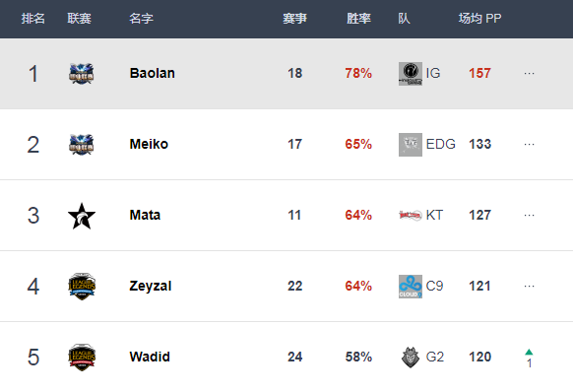Open the EDG team logo
This screenshot has height=392, width=573.
tap(411, 145)
